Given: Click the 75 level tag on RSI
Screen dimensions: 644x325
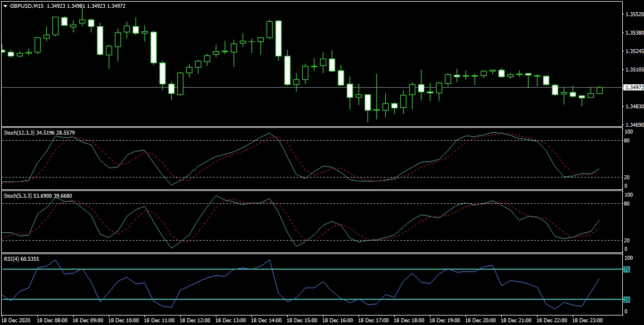Looking at the screenshot, I should [626, 270].
